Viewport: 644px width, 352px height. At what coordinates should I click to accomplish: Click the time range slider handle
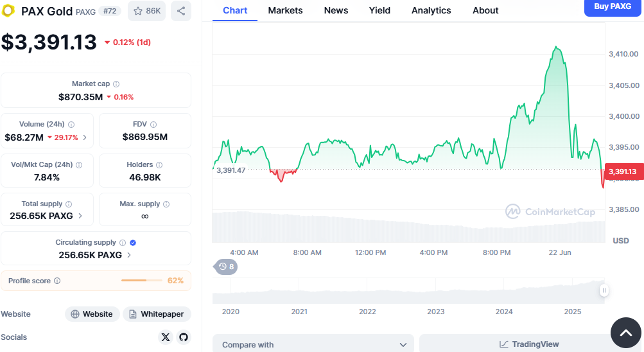[x=604, y=290]
